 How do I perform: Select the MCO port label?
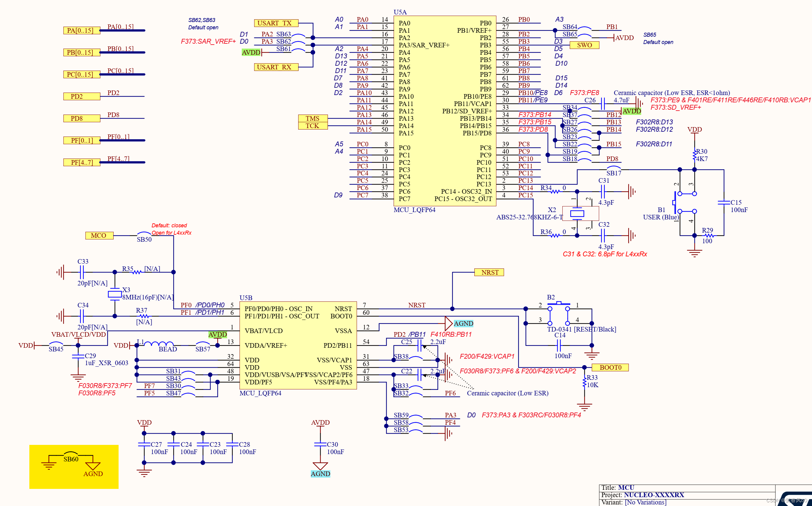tap(99, 236)
